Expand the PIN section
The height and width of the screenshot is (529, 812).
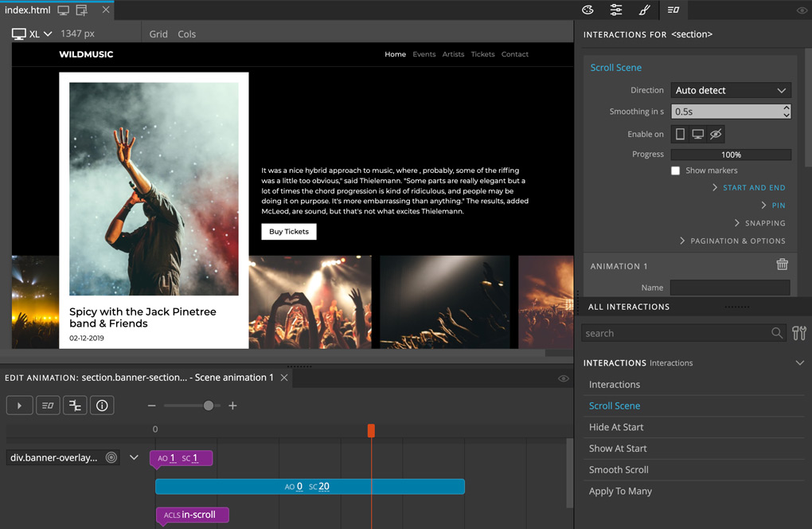click(x=773, y=206)
